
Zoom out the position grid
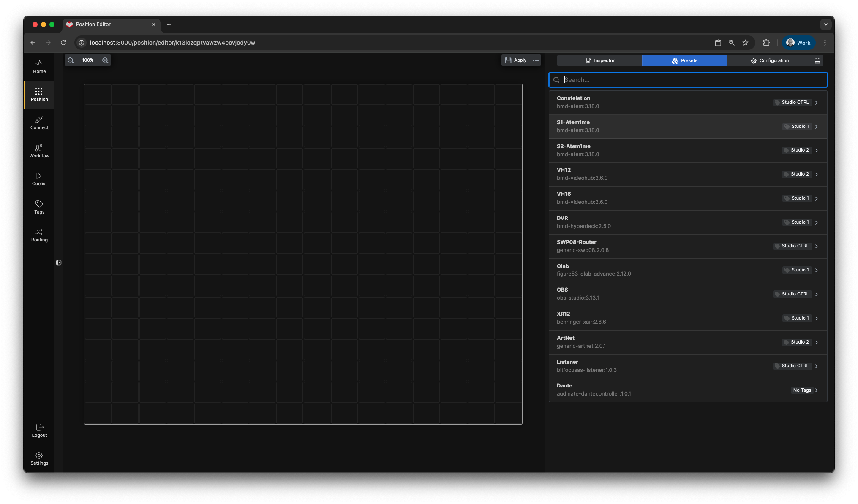pos(71,60)
